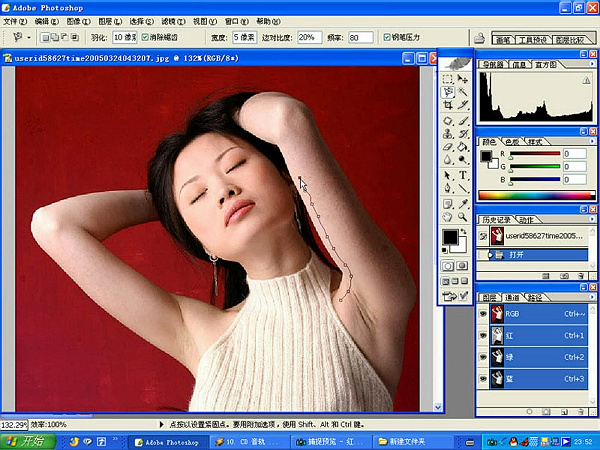Hide the blue channel (蓝) eye icon

pyautogui.click(x=483, y=379)
